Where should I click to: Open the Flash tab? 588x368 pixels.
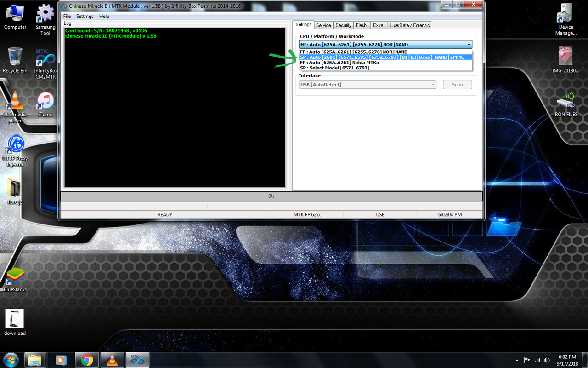(x=361, y=25)
